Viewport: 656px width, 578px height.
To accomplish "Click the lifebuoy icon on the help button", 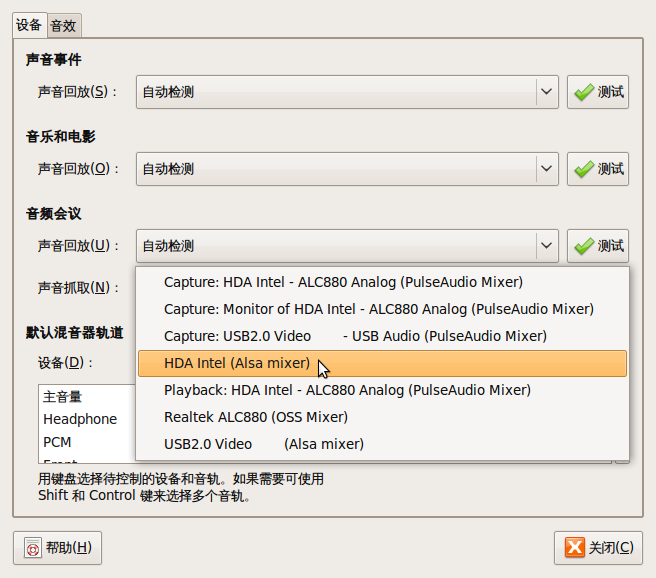I will (x=33, y=548).
